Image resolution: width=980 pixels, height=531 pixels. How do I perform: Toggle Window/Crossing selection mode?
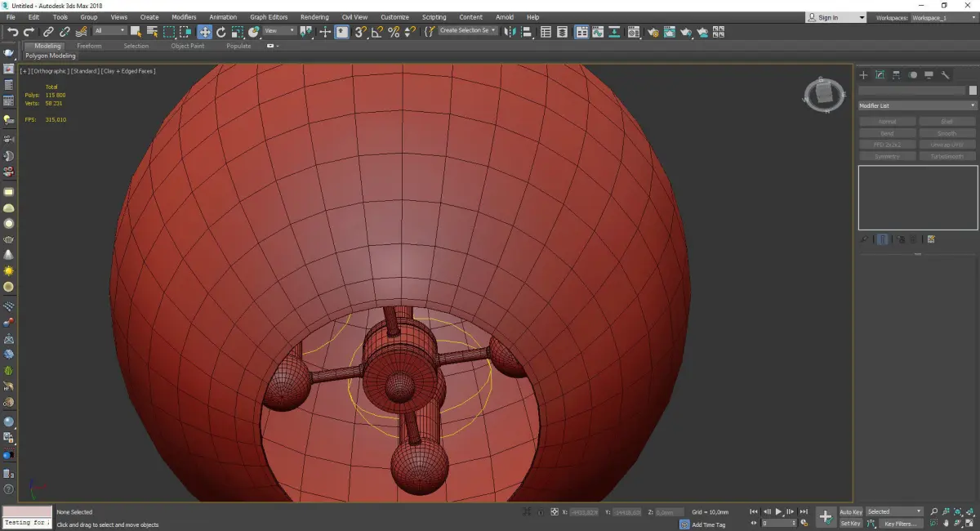(186, 32)
